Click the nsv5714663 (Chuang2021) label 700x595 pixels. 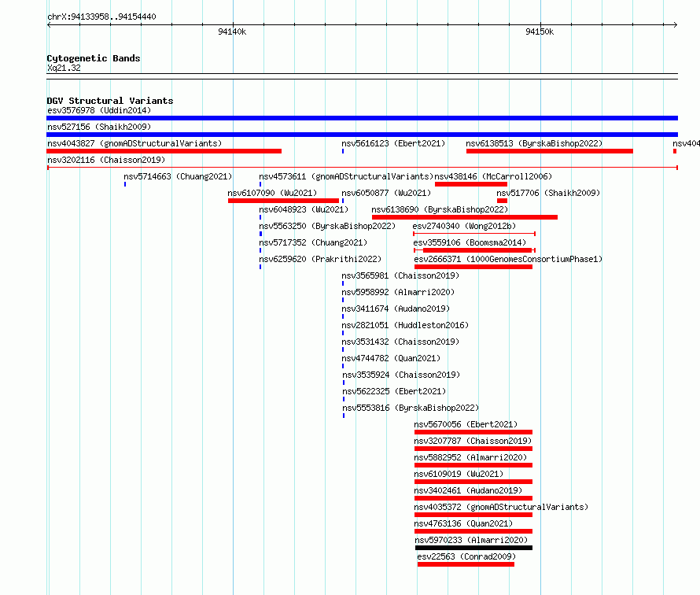pyautogui.click(x=178, y=176)
